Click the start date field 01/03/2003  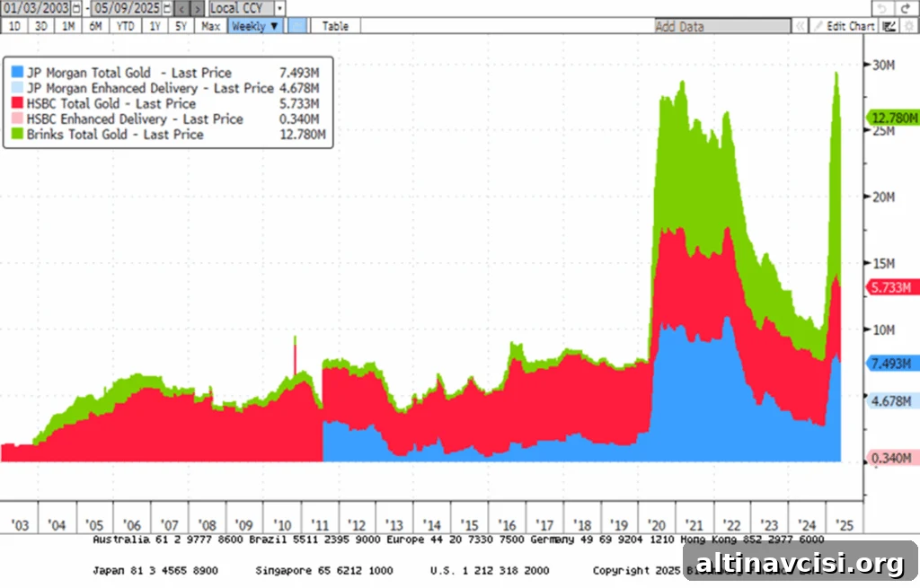click(x=36, y=8)
